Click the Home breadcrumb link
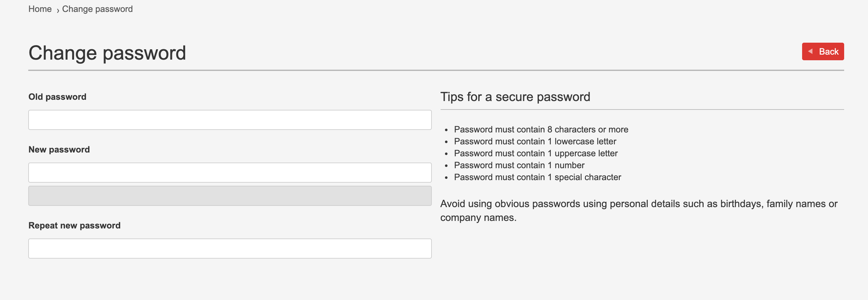The height and width of the screenshot is (300, 868). click(x=40, y=9)
